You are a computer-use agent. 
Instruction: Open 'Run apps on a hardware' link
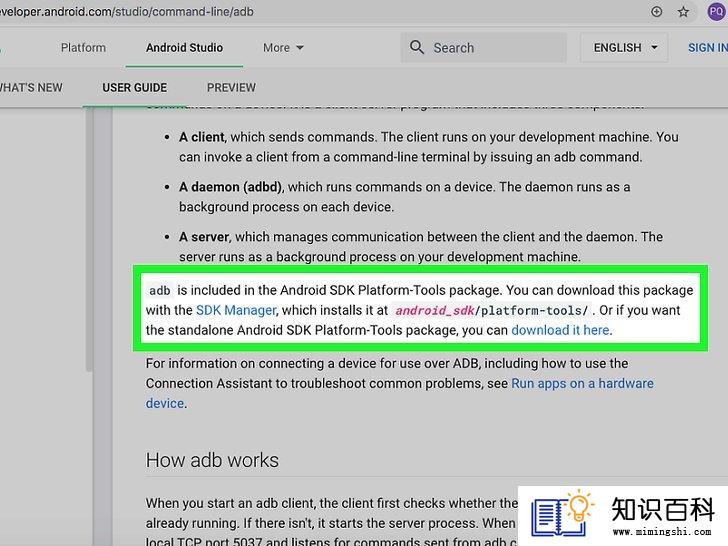coord(582,384)
